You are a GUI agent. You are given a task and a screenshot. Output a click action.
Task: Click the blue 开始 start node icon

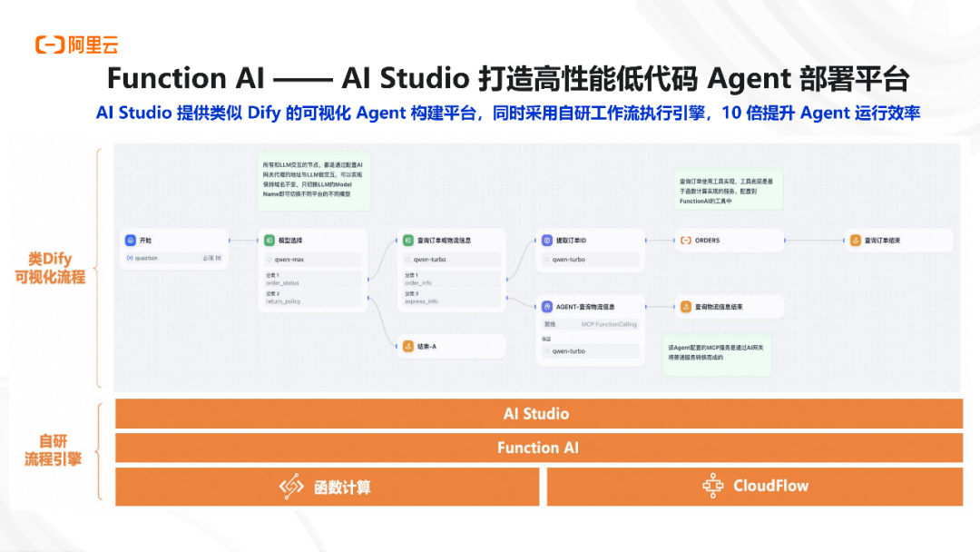point(130,240)
